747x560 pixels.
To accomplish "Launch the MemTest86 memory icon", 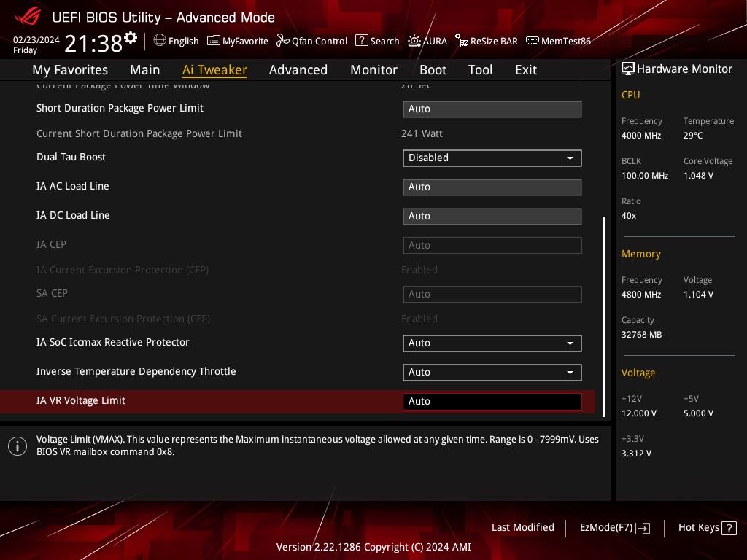I will pyautogui.click(x=532, y=41).
